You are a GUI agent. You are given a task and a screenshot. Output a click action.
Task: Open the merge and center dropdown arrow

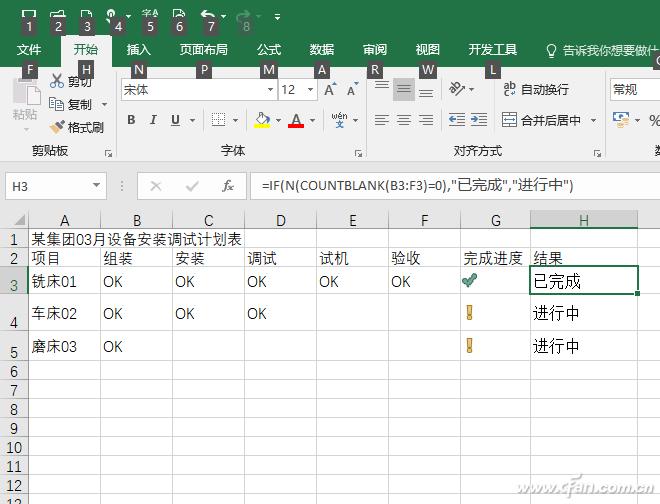[593, 120]
